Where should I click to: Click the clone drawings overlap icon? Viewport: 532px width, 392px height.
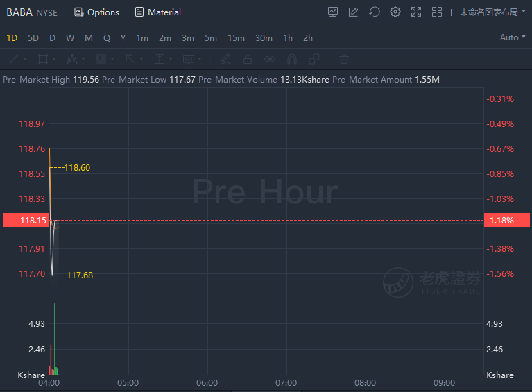(314, 59)
